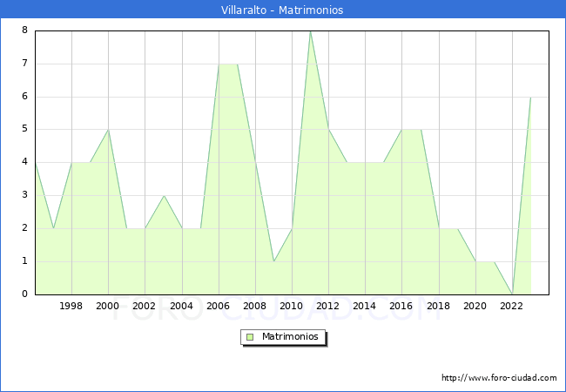Click the y-axis value 3
This screenshot has height=392, width=566.
point(25,195)
